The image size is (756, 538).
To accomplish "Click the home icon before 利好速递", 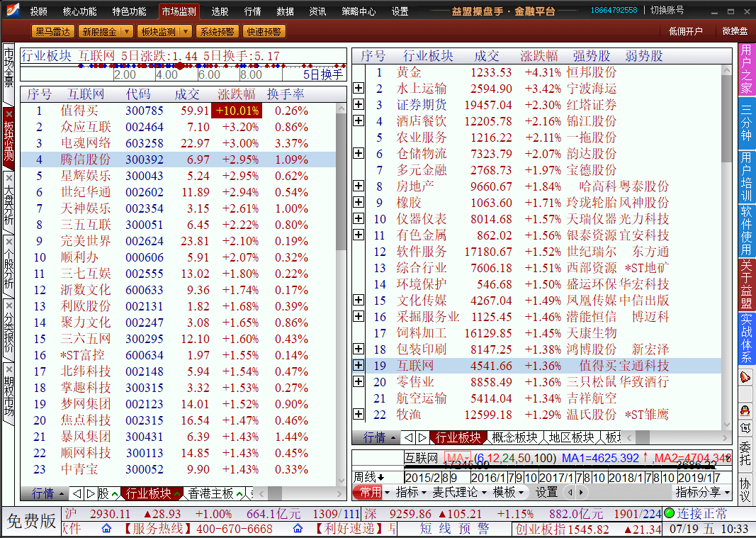I will [298, 529].
